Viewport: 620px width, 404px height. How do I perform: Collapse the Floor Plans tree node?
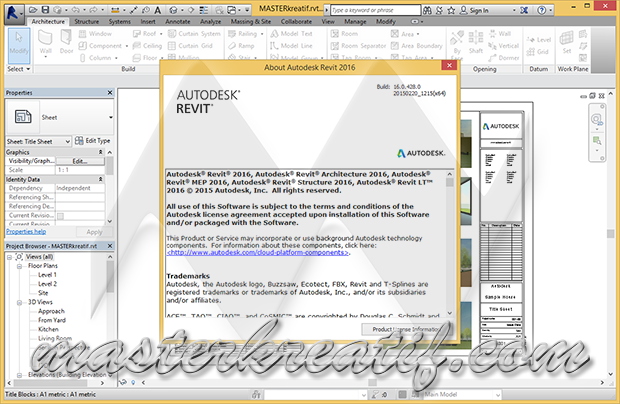pos(19,266)
